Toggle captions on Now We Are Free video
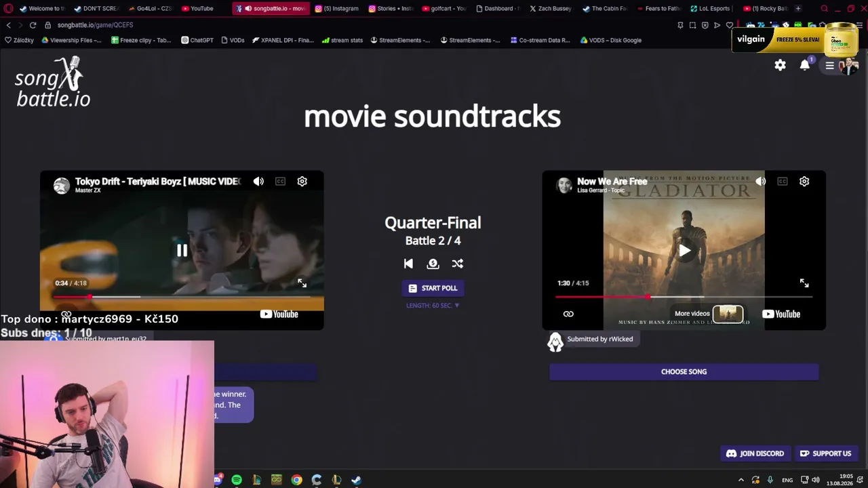The height and width of the screenshot is (488, 868). point(783,182)
